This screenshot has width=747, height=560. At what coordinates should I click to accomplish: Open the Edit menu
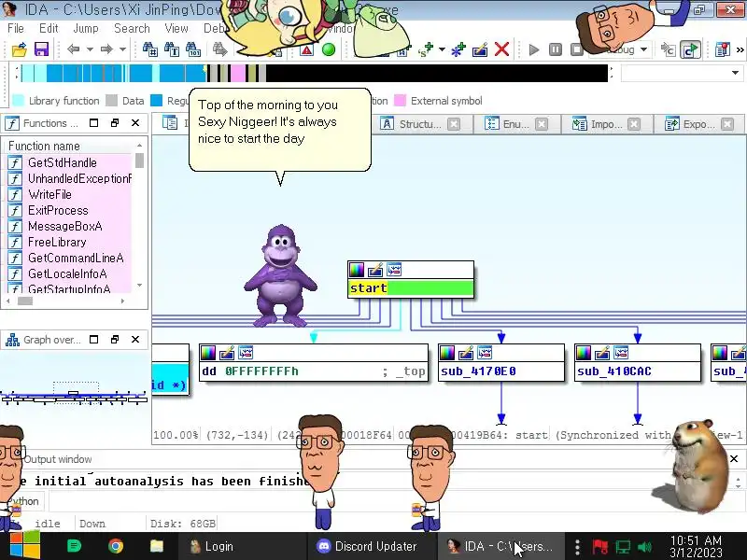tap(49, 29)
